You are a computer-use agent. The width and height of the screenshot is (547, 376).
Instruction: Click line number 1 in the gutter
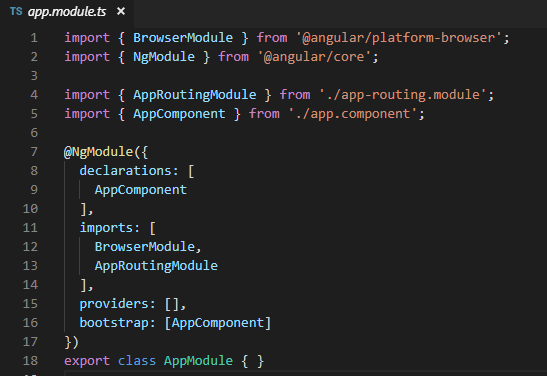click(34, 38)
